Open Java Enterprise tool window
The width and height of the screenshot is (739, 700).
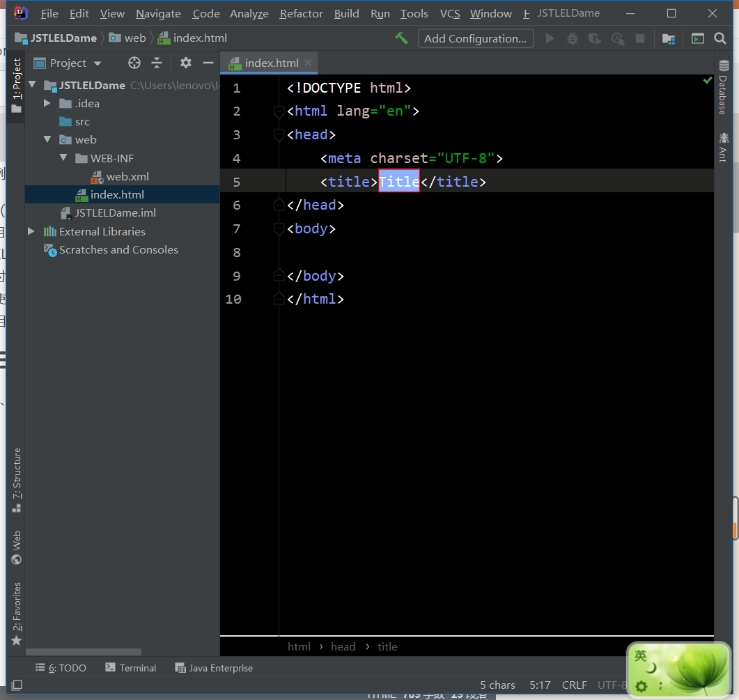tap(214, 668)
